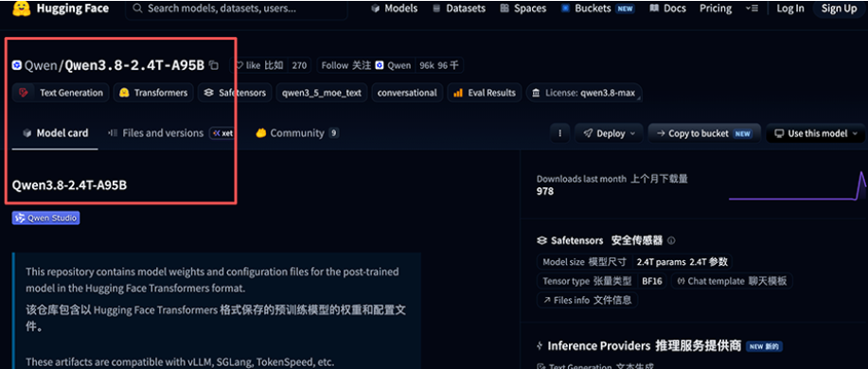This screenshot has height=369, width=868.
Task: Open the Qwen organization link in title
Action: click(41, 65)
